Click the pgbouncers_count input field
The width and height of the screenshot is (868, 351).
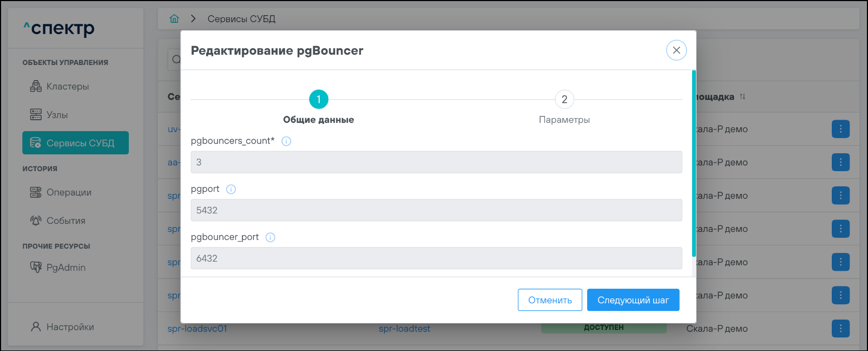(436, 162)
